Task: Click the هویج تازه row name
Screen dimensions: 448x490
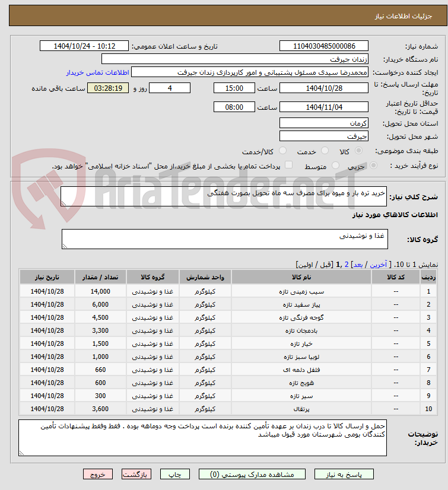Action: coord(301,383)
